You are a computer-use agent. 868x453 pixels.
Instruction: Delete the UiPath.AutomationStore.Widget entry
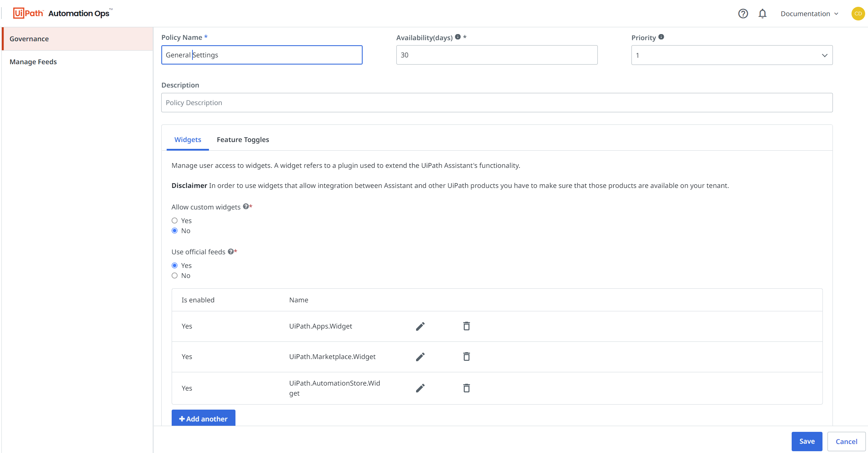(x=466, y=388)
